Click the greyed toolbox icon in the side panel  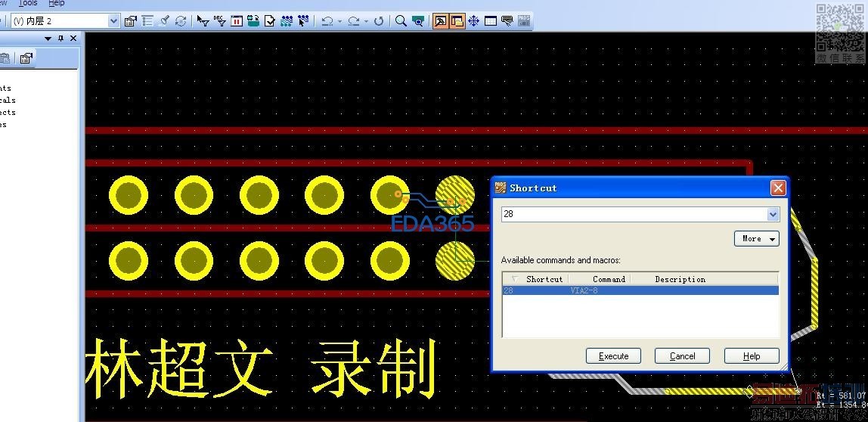point(5,58)
